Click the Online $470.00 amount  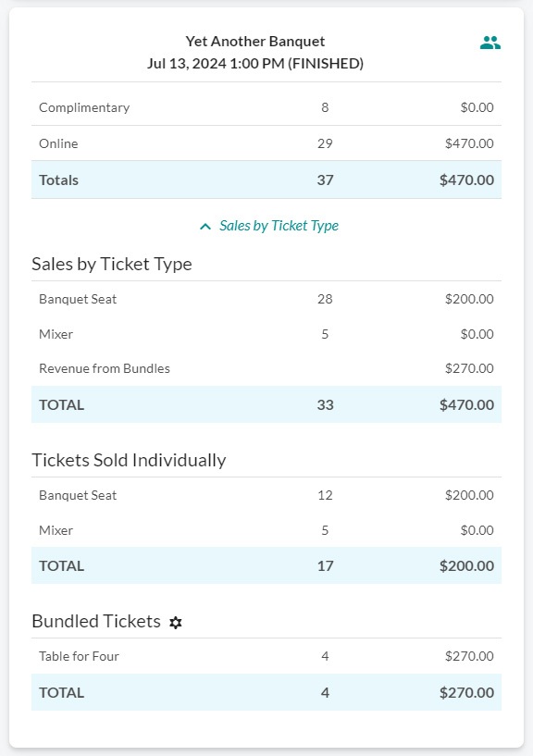click(469, 143)
